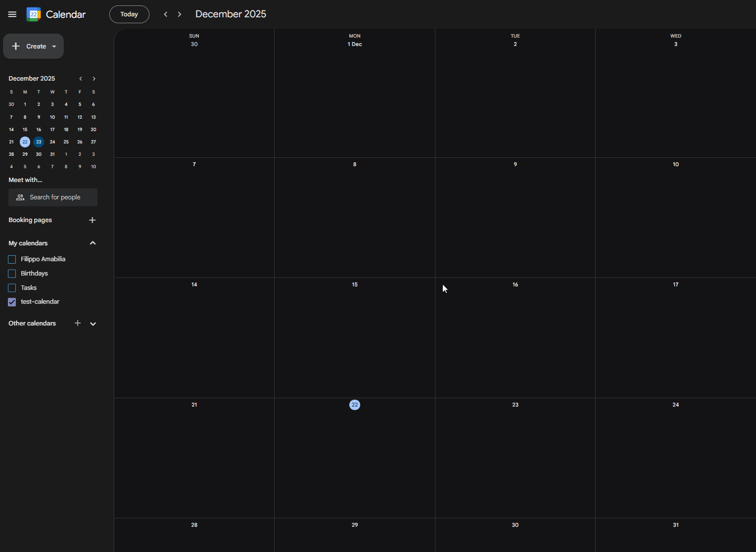Show the Tasks calendar
Viewport: 756px width, 552px height.
click(11, 287)
